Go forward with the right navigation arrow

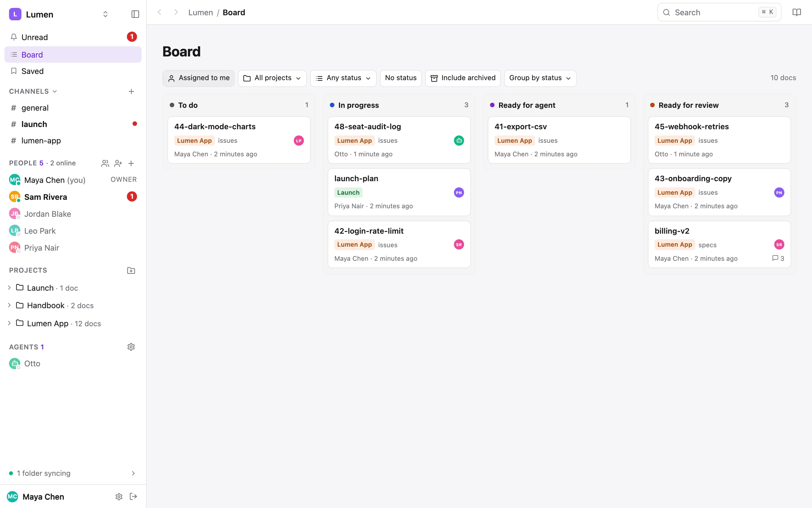click(176, 12)
